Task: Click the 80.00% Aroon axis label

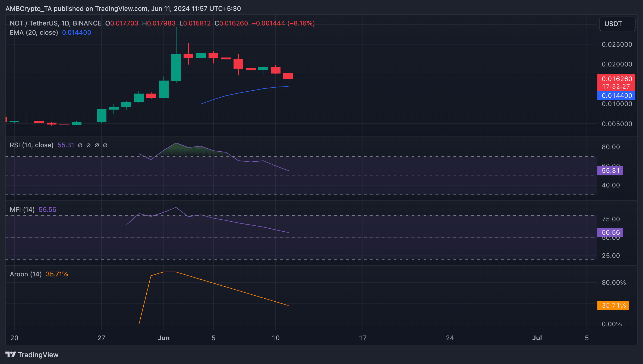Action: 614,283
